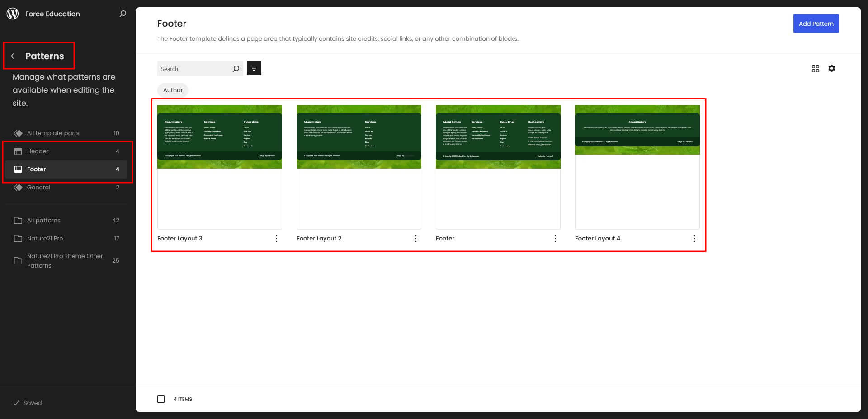Viewport: 868px width, 419px height.
Task: Open the actions menu for Footer Layout 4
Action: click(x=694, y=239)
